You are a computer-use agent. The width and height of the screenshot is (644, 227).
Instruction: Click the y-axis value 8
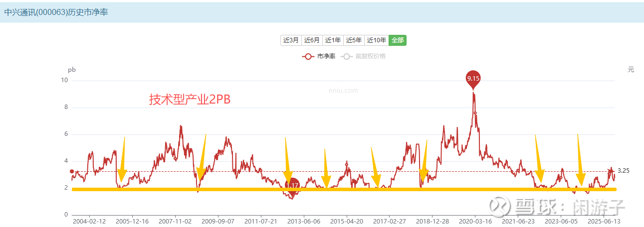click(66, 108)
